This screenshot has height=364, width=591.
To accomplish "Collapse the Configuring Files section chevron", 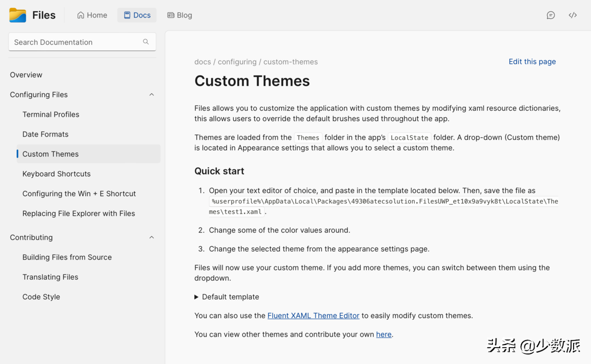I will tap(151, 95).
